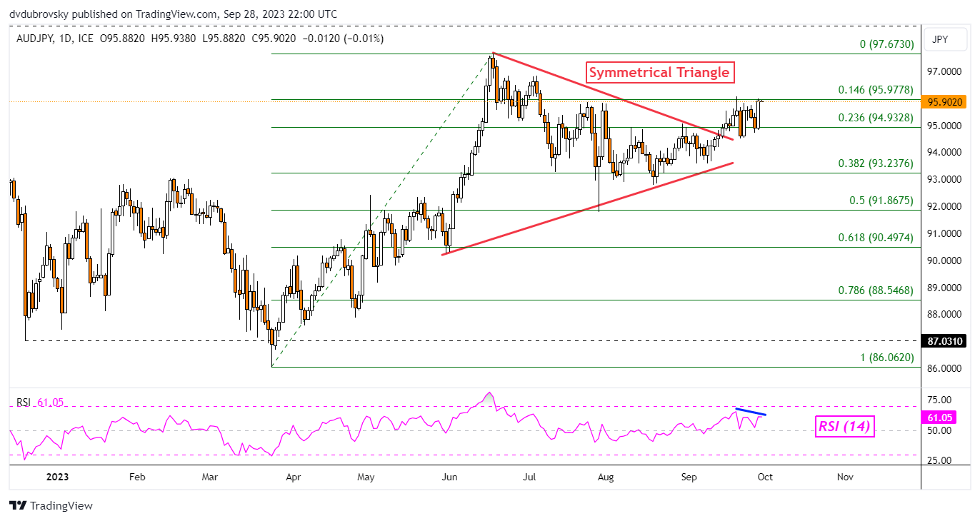980x521 pixels.
Task: Click the Jun time axis label
Action: pos(450,476)
